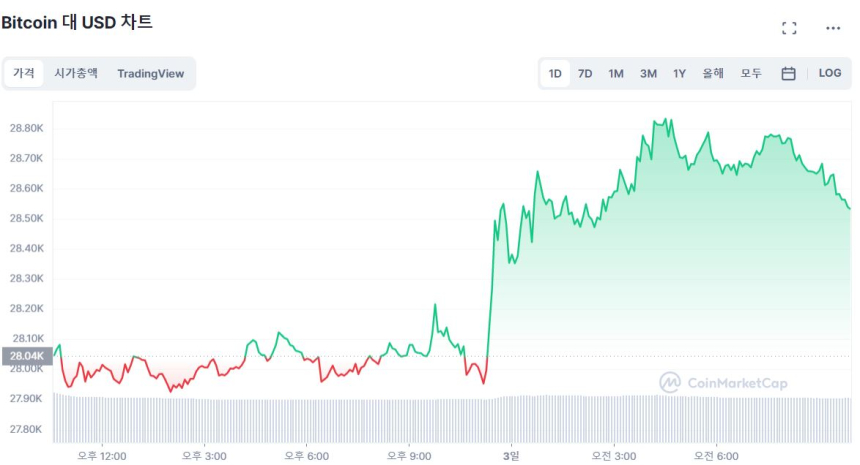Image resolution: width=860 pixels, height=465 pixels.
Task: Click the fullscreen expand icon
Action: coord(789,28)
